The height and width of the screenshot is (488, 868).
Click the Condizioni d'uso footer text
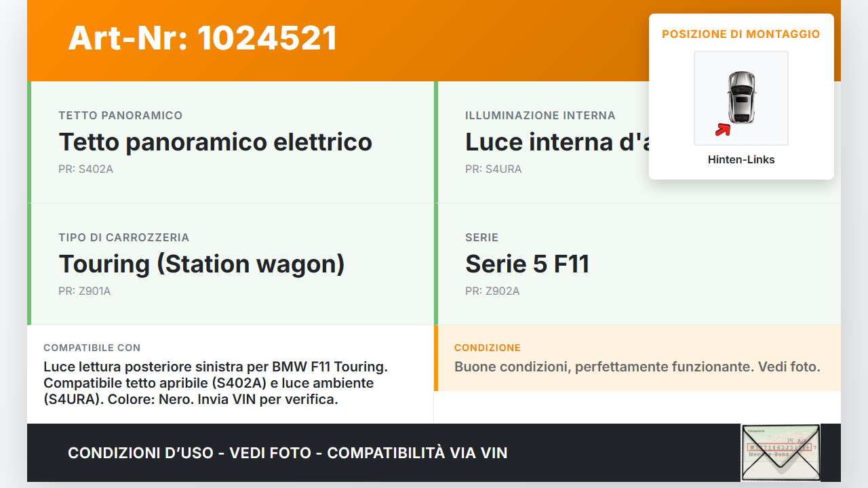click(288, 453)
